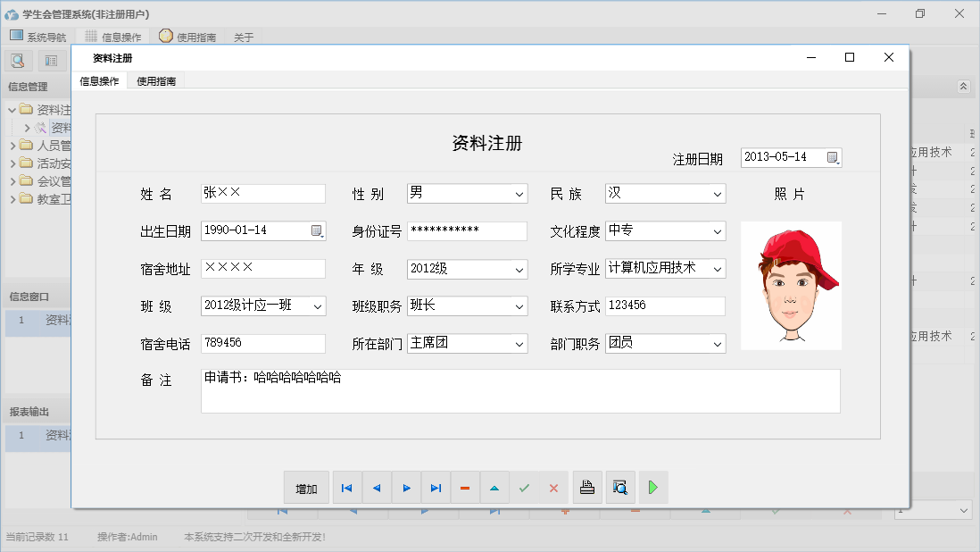
Task: Open the 关于 menu in main window
Action: click(x=244, y=38)
